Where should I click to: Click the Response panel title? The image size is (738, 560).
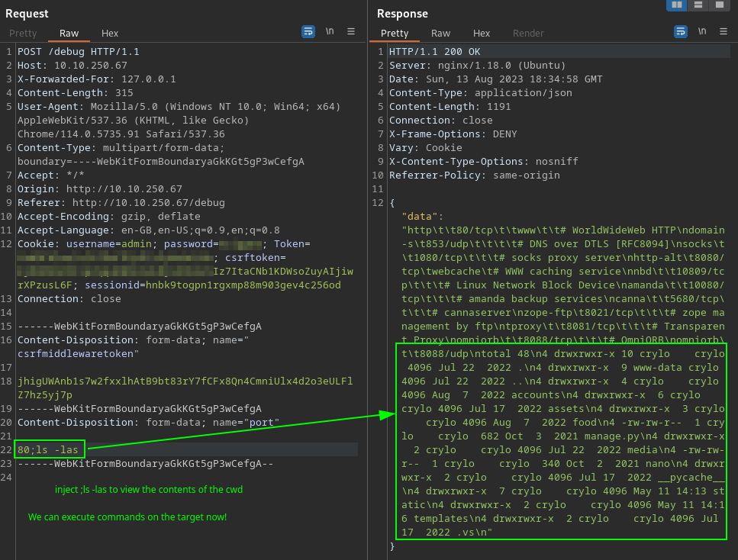(402, 14)
